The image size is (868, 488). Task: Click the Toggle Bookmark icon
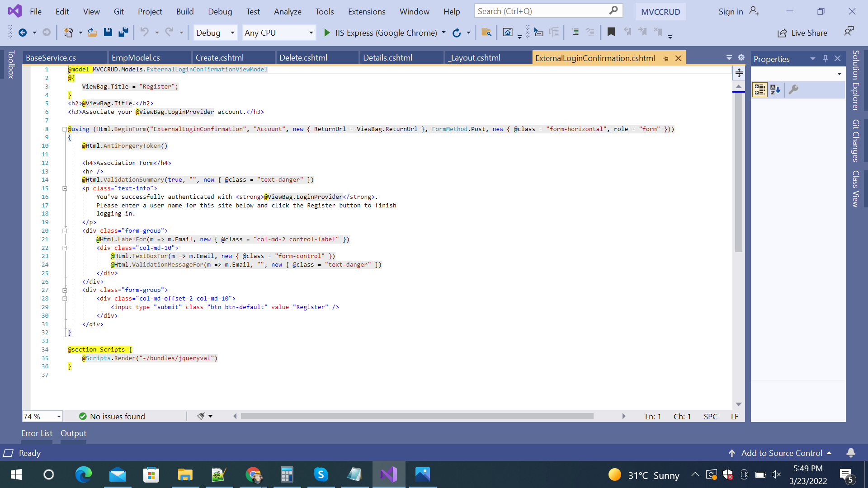(611, 32)
